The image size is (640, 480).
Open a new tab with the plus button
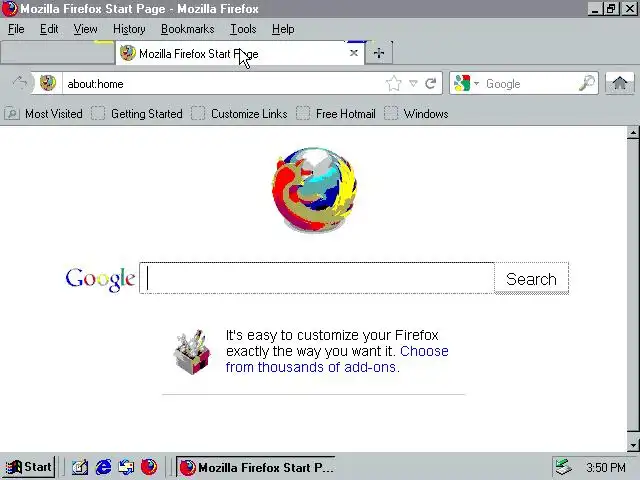[379, 53]
